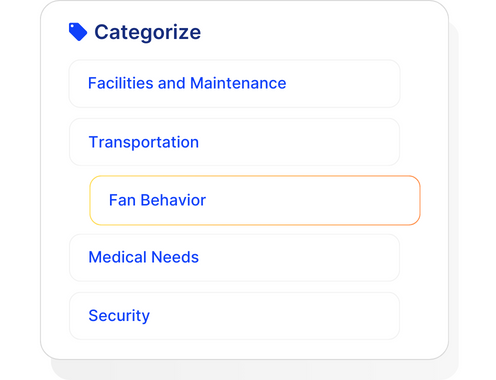Screen dimensions: 496x380
Task: Click the Fan Behavior label text
Action: coord(157,200)
